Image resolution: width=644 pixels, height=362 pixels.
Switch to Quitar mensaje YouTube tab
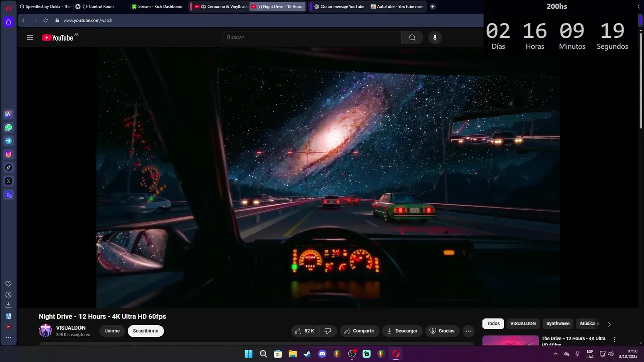tap(340, 7)
